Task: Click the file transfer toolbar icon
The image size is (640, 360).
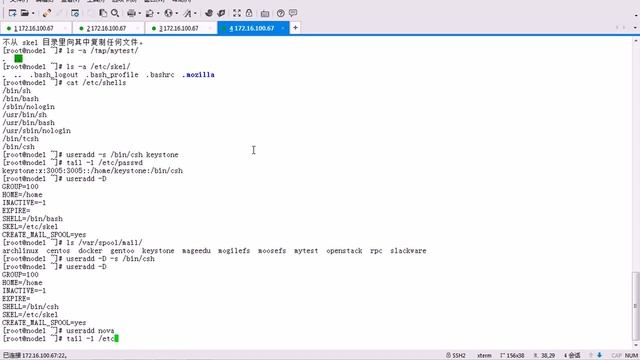Action: [149, 13]
